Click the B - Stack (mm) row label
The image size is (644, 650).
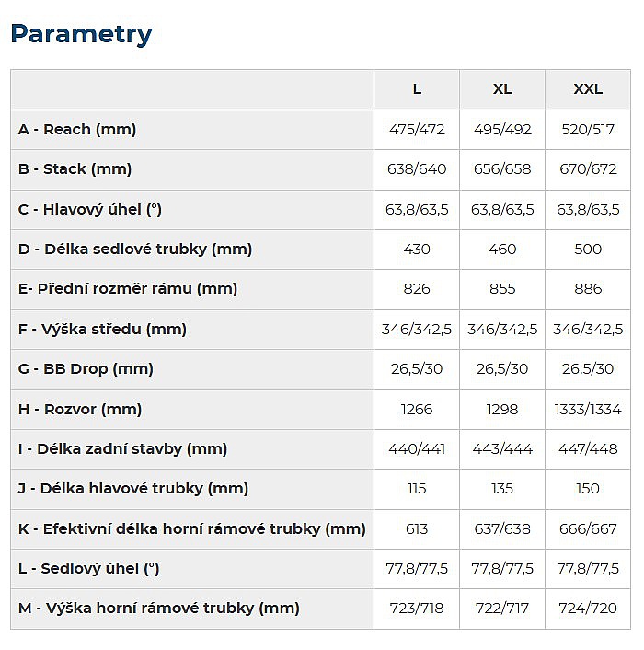click(x=75, y=169)
